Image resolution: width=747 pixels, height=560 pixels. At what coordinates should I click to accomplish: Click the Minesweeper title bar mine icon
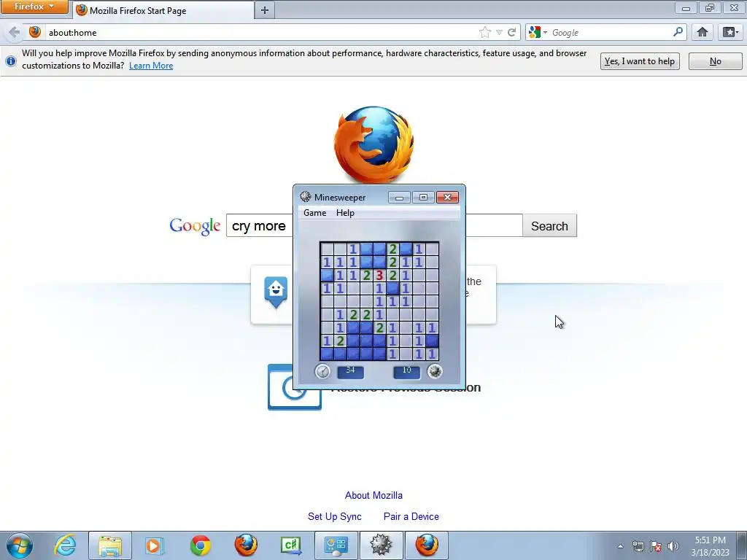[306, 197]
